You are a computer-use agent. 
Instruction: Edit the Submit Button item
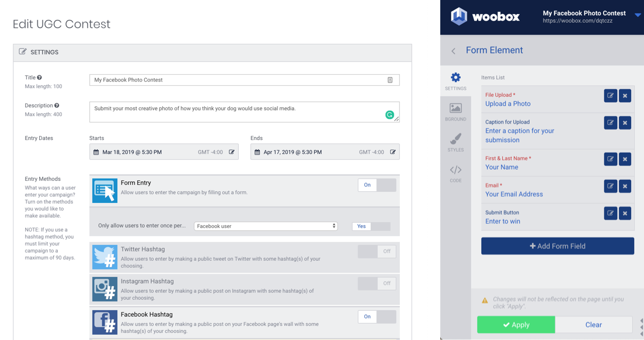coord(610,213)
